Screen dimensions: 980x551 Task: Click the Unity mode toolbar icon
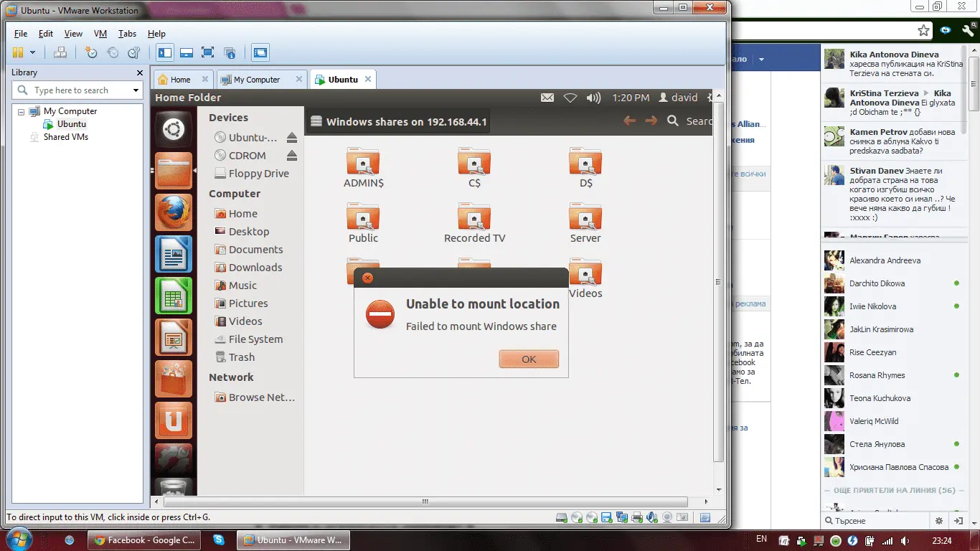coord(230,52)
